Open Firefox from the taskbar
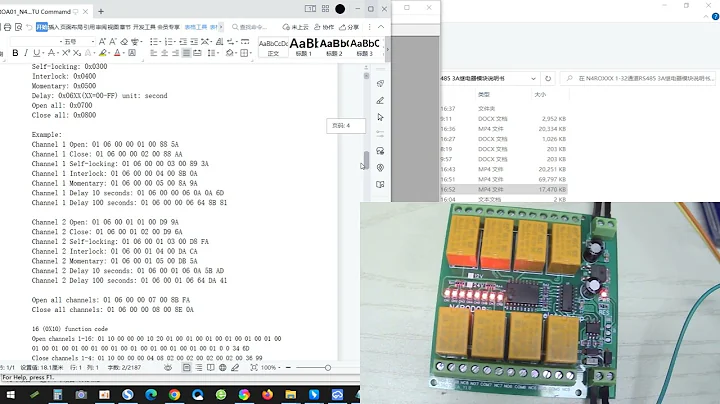The image size is (720, 404). pos(267,395)
